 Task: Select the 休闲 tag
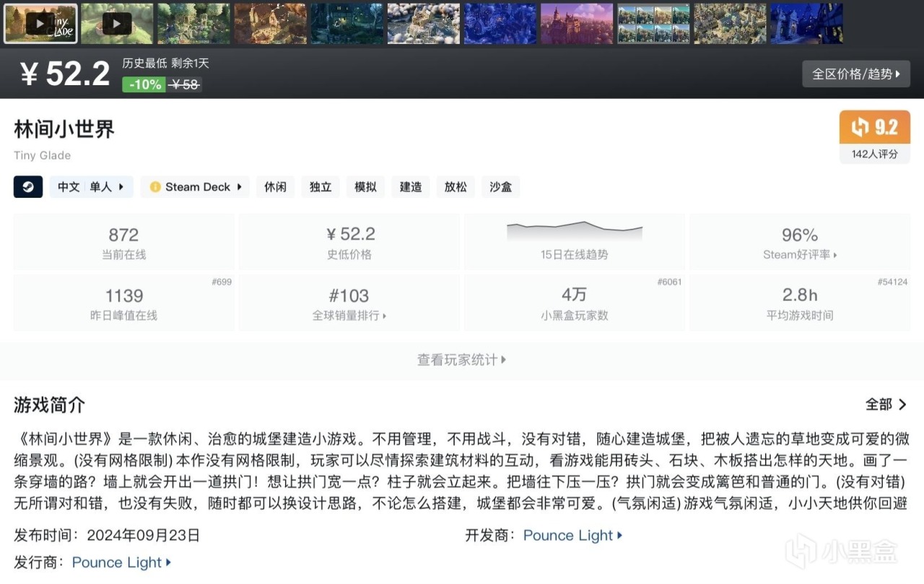tap(275, 187)
